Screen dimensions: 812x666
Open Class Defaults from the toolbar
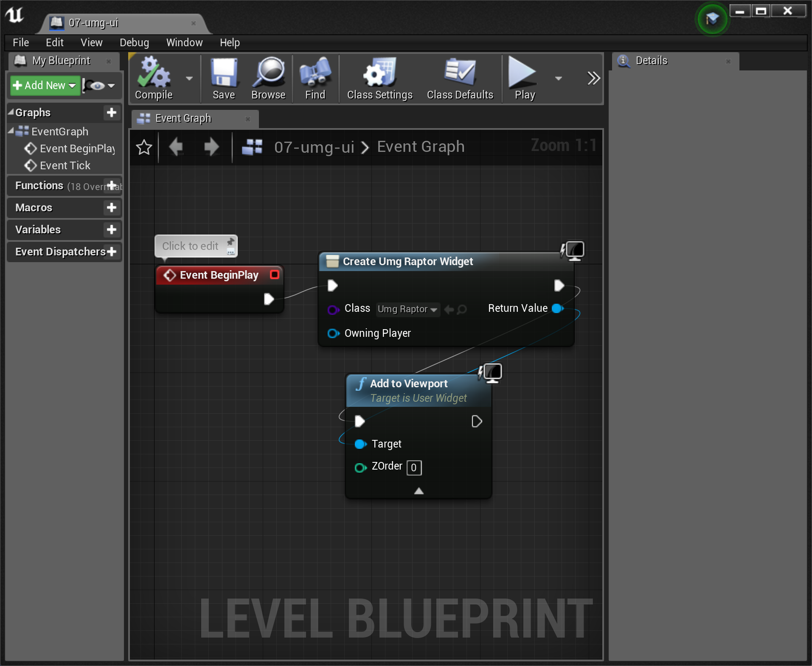(x=460, y=73)
